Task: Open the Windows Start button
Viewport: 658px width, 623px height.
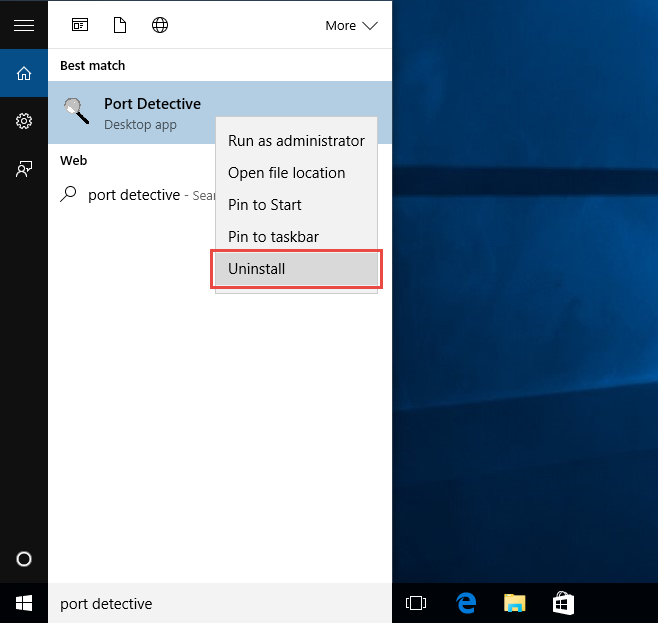Action: click(x=24, y=603)
